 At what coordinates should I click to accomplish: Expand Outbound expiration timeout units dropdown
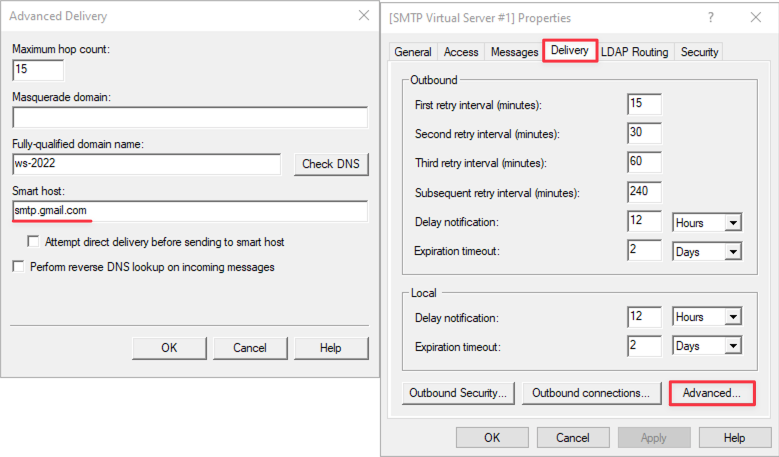pyautogui.click(x=733, y=252)
